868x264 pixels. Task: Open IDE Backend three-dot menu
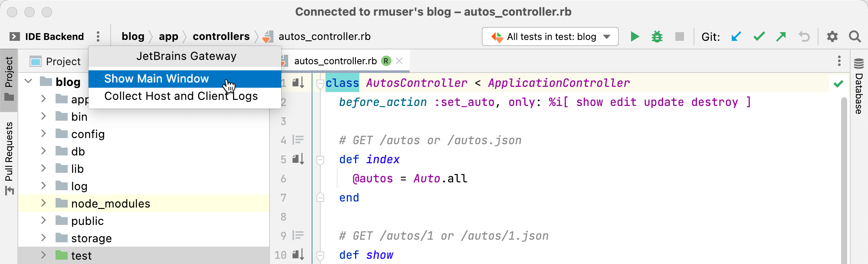pos(98,36)
